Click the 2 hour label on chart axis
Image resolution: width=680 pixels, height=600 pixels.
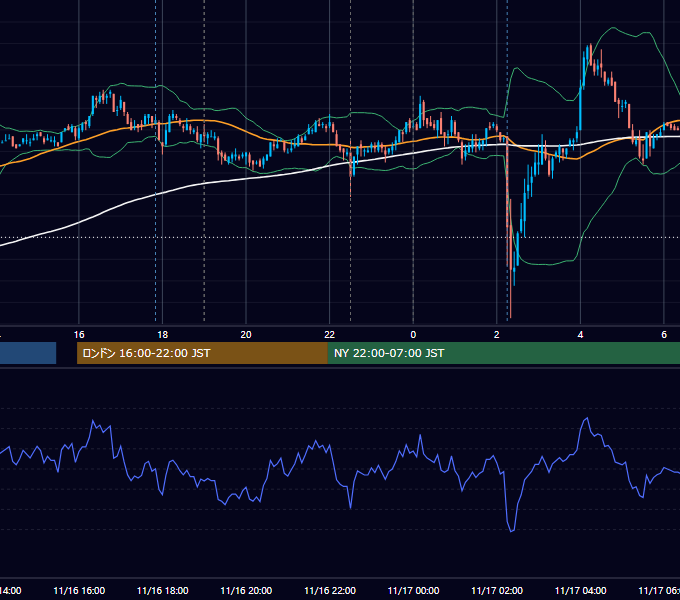click(x=497, y=335)
